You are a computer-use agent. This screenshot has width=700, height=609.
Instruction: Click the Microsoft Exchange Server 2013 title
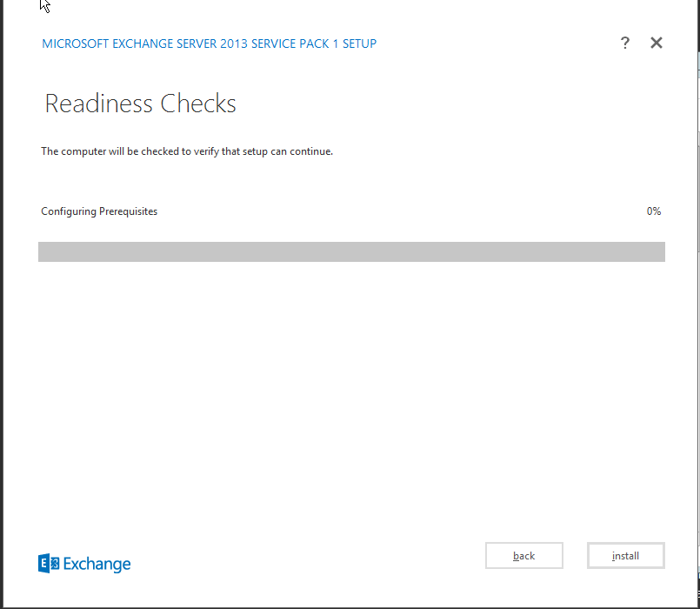click(209, 43)
